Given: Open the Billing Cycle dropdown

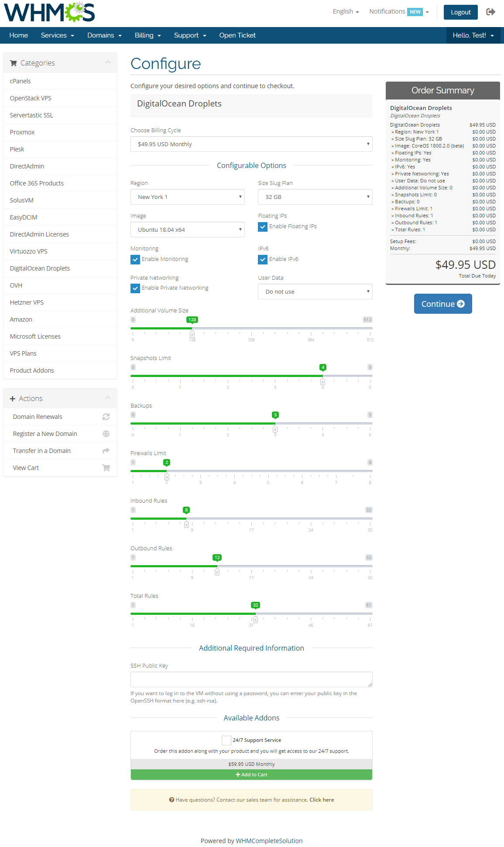Looking at the screenshot, I should point(251,144).
